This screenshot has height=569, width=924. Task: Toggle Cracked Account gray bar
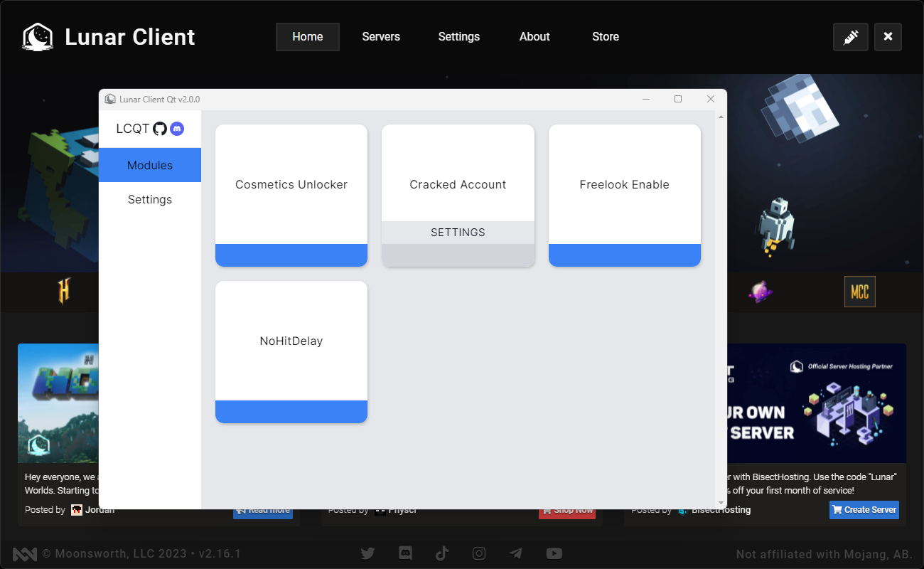pyautogui.click(x=458, y=255)
